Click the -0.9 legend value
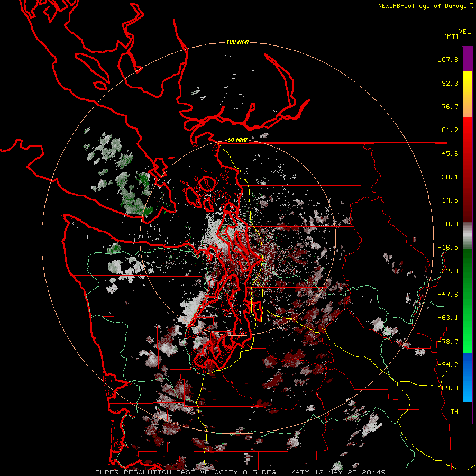Viewport: 476px width, 476px height. 450,224
